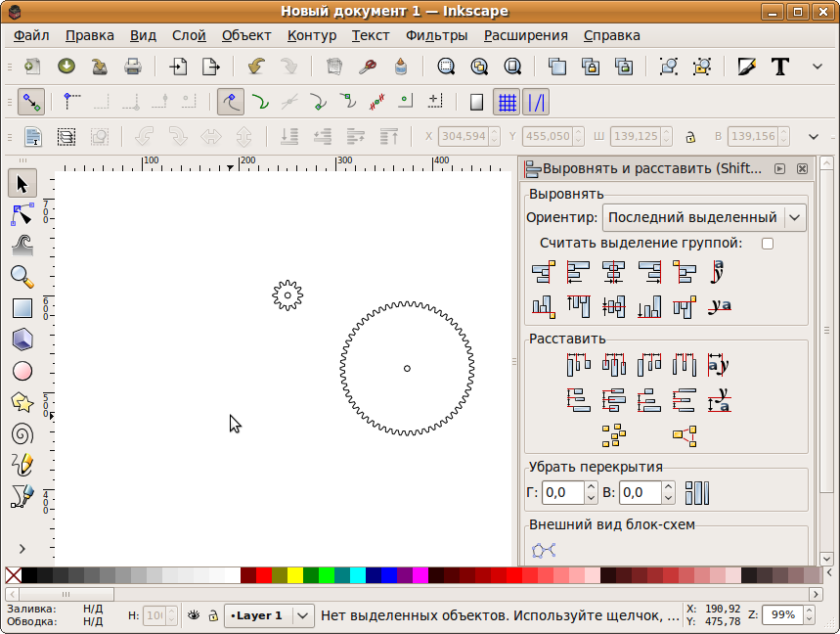Select the Zoom magnifier tool
840x634 pixels.
pyautogui.click(x=22, y=277)
